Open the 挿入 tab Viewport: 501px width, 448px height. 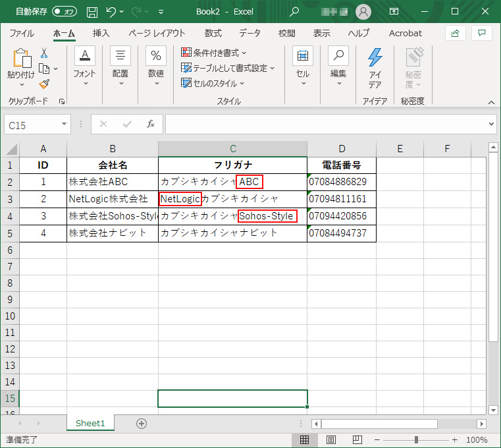point(101,33)
